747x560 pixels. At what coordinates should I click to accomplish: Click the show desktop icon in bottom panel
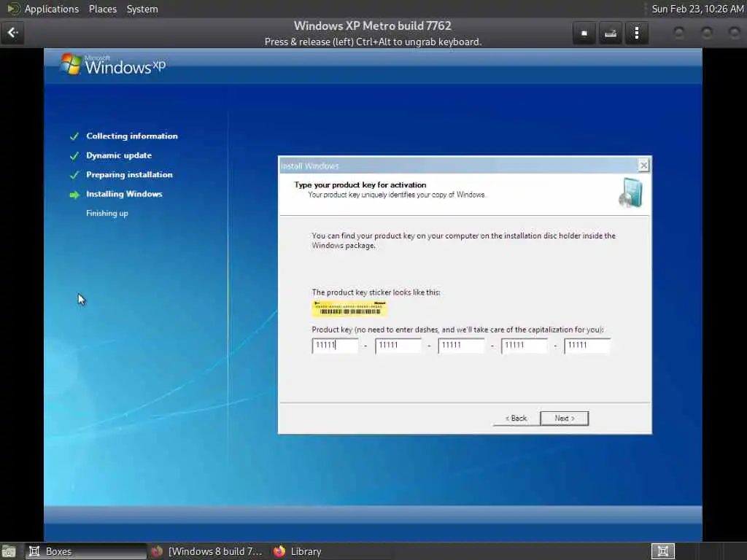(x=9, y=551)
